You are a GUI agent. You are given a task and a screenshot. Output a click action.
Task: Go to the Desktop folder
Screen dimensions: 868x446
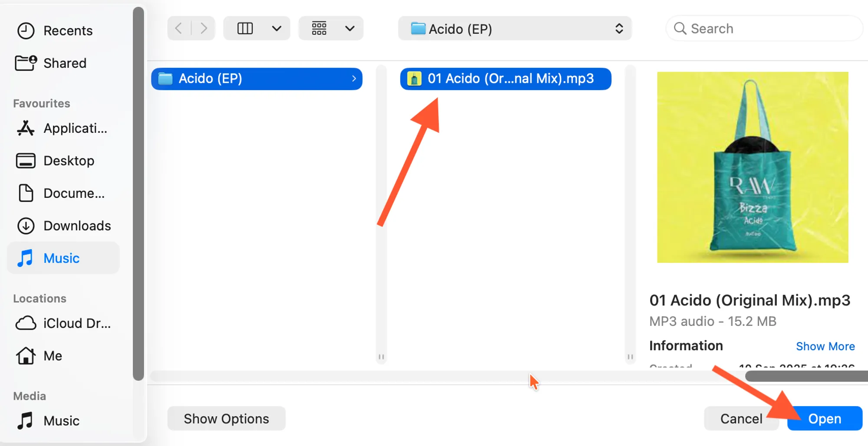[x=56, y=161]
